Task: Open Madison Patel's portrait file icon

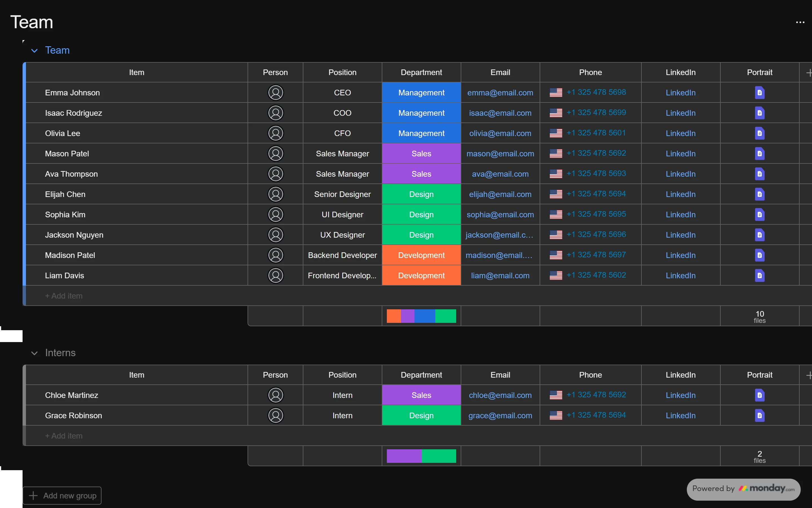Action: [760, 255]
